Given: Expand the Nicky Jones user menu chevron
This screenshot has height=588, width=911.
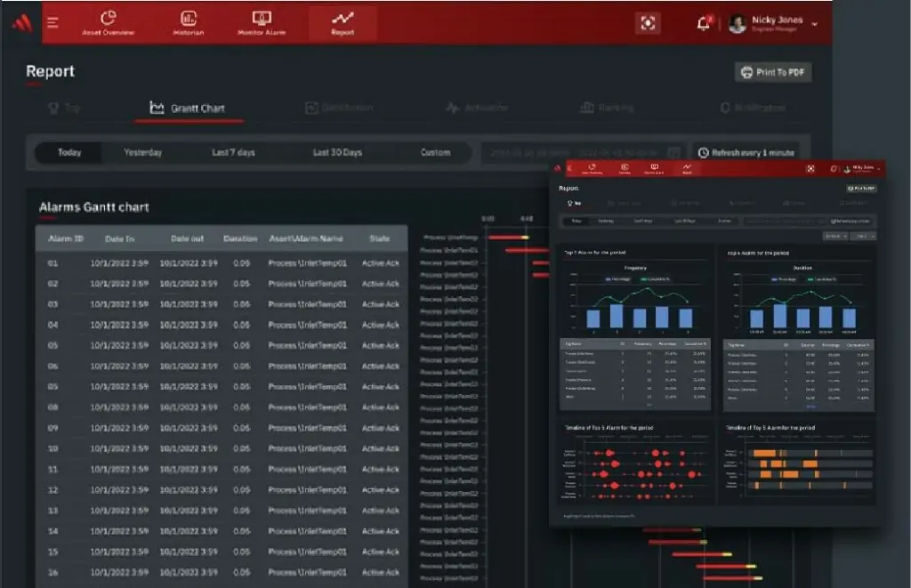Looking at the screenshot, I should click(815, 24).
